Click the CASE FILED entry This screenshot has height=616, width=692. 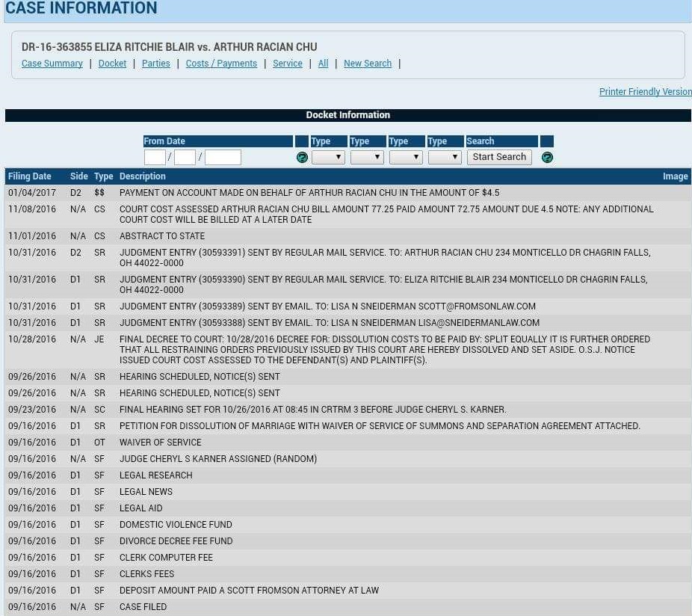tap(143, 607)
